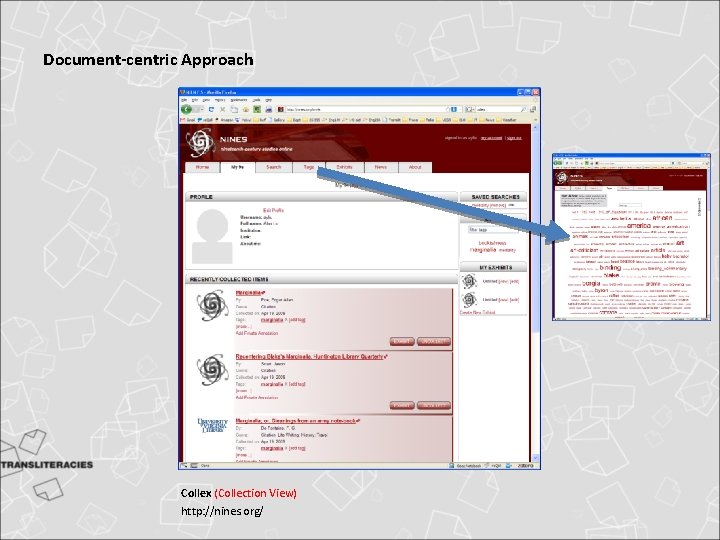
Task: Open the first Marginalia item title link
Action: tap(250, 293)
